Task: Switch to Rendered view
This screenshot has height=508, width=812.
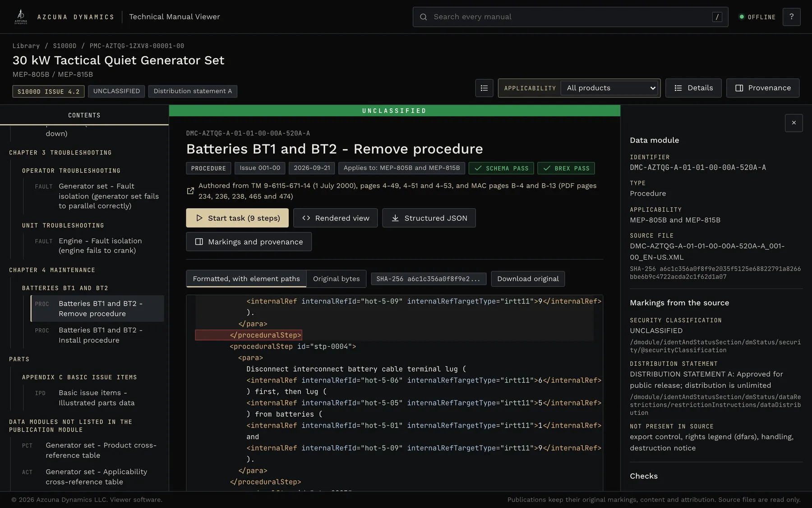Action: coord(335,218)
